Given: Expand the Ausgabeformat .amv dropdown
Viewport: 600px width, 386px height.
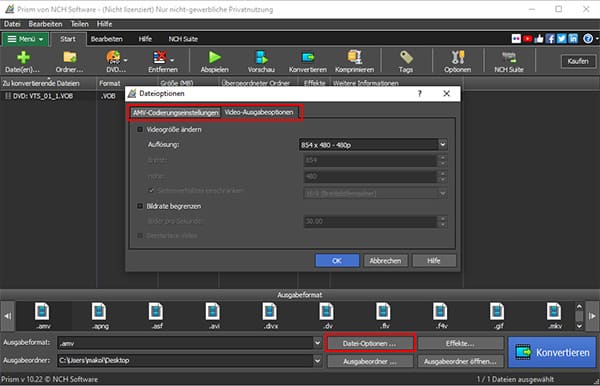Looking at the screenshot, I should pos(317,343).
